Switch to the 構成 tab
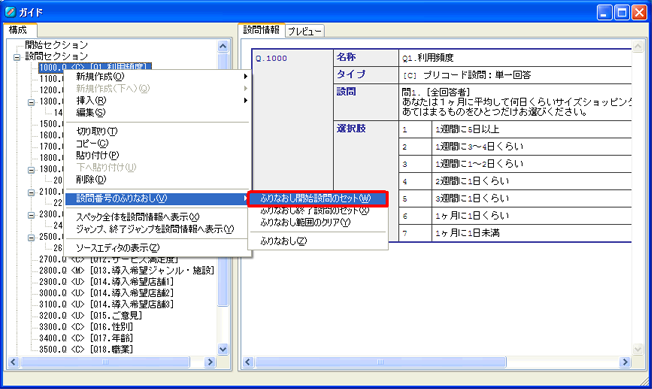The image size is (652, 389). click(19, 30)
